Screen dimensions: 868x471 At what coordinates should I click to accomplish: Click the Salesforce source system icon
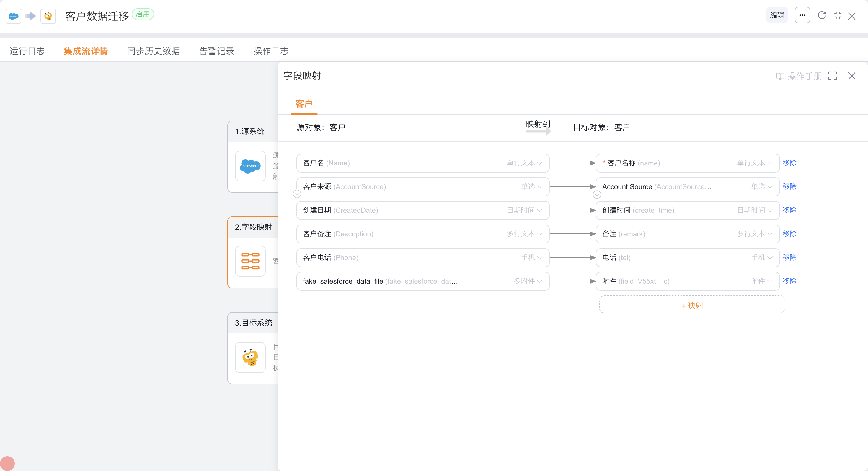[250, 166]
